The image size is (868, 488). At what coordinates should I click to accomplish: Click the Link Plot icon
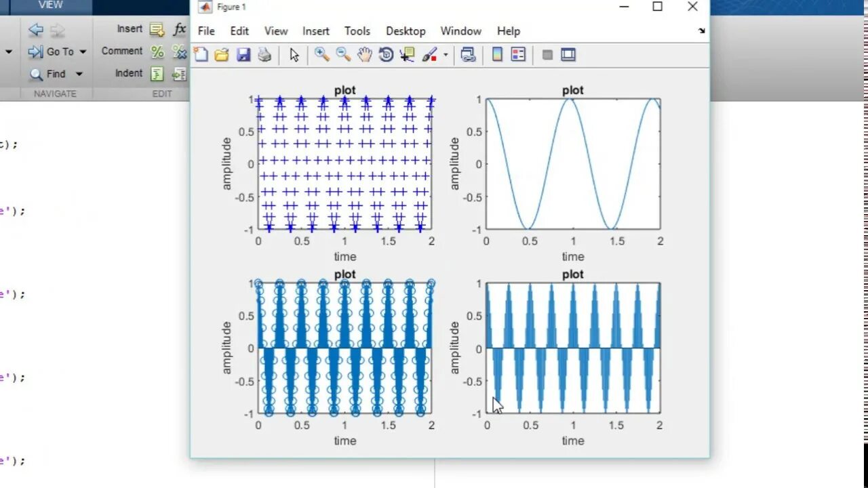pos(468,55)
